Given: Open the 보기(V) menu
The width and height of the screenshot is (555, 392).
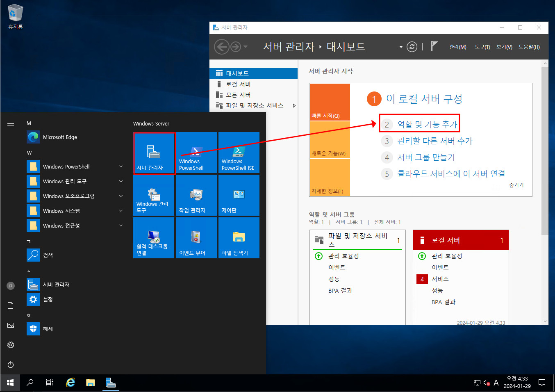Looking at the screenshot, I should tap(504, 47).
